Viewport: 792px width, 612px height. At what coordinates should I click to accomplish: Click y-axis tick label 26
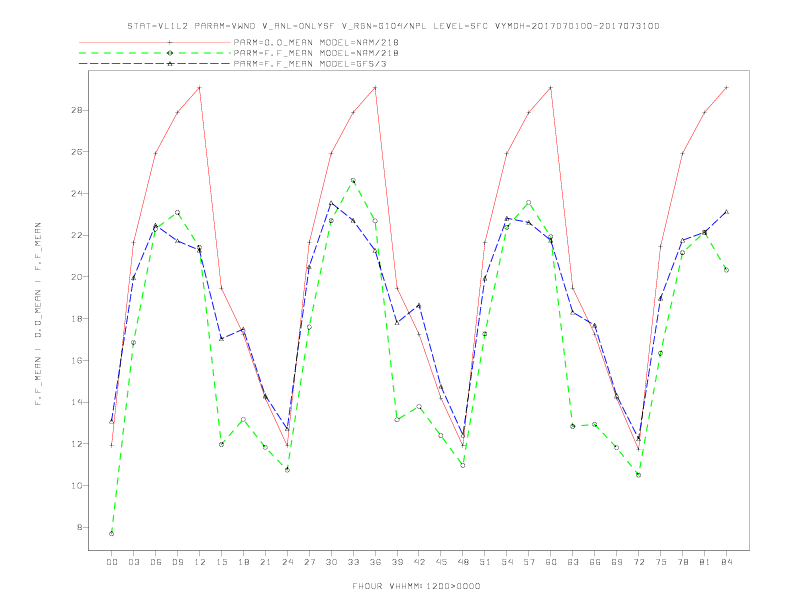tap(78, 151)
